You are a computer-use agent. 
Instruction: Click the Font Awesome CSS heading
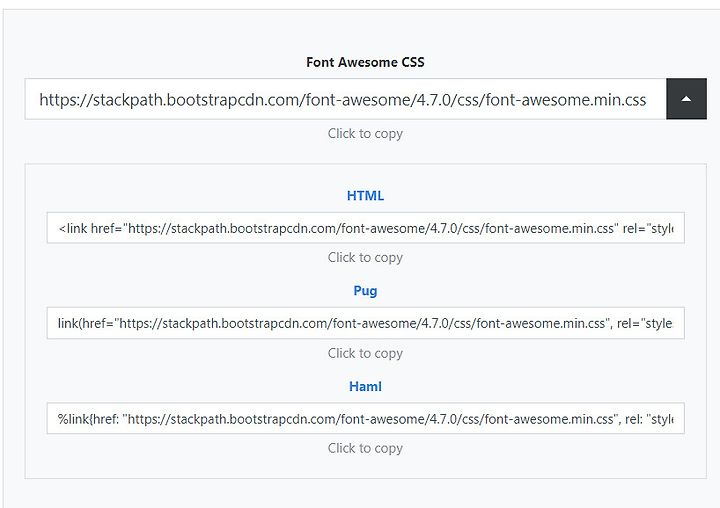click(366, 62)
